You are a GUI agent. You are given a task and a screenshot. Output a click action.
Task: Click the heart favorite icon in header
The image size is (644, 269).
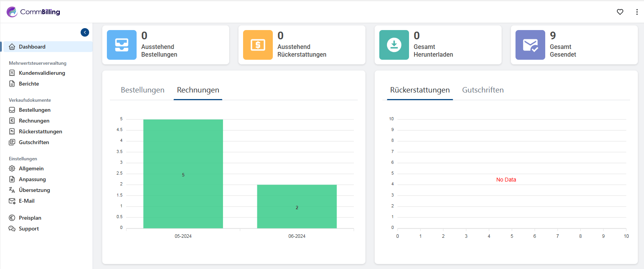pos(620,12)
